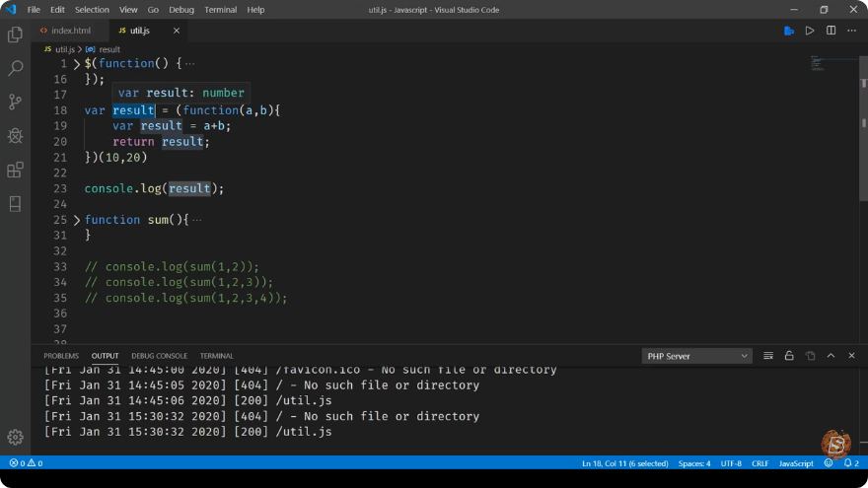Open the Source Control view
Screen dimensions: 868x488
[15, 102]
